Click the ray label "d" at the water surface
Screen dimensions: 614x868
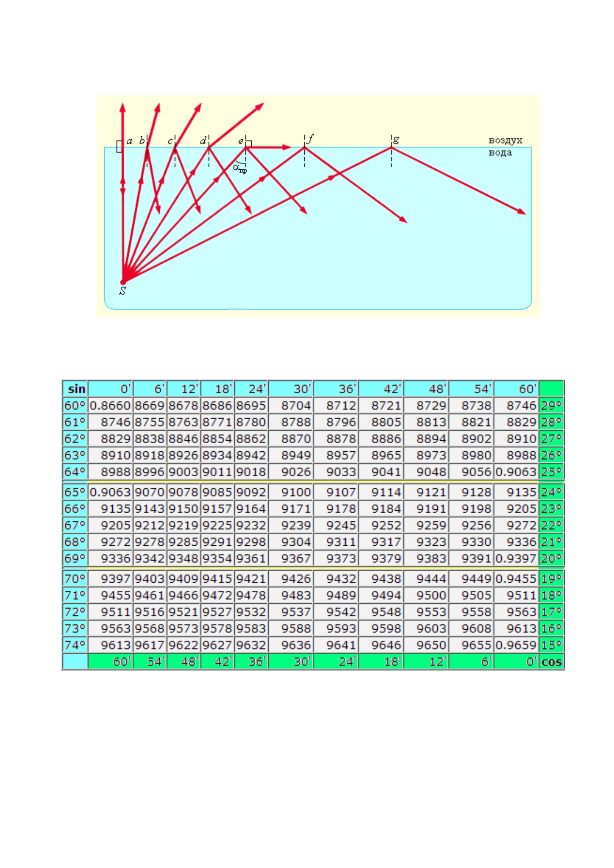point(203,141)
